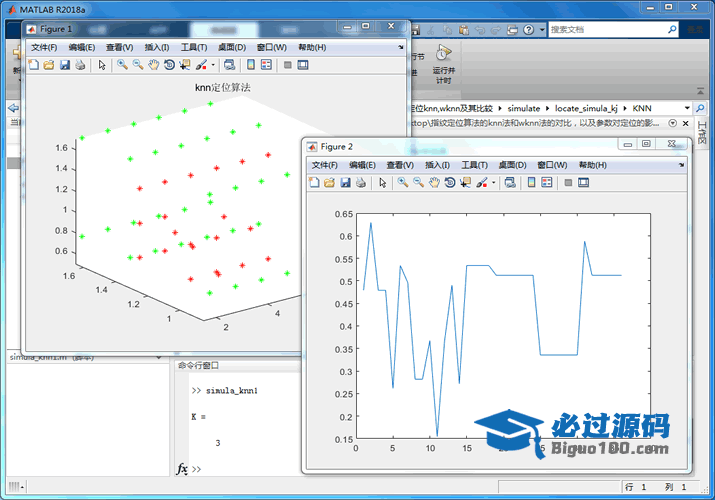Viewport: 715px width, 500px height.
Task: Click the simulate folder in address path
Action: click(523, 107)
